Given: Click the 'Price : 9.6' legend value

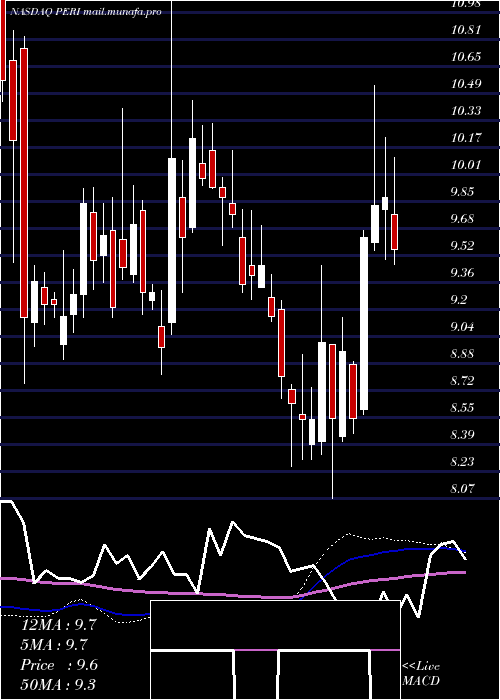Looking at the screenshot, I should tap(58, 665).
